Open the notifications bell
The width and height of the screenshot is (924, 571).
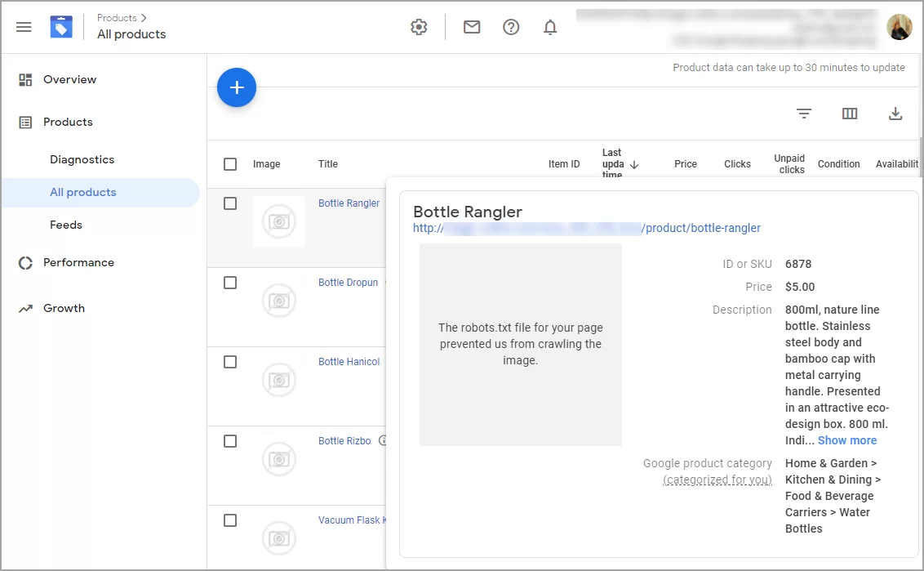tap(550, 26)
